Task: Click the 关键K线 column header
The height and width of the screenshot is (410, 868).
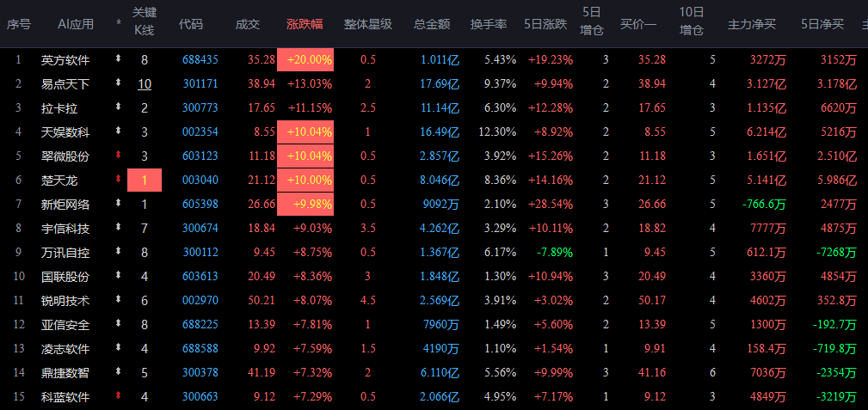Action: [145, 21]
